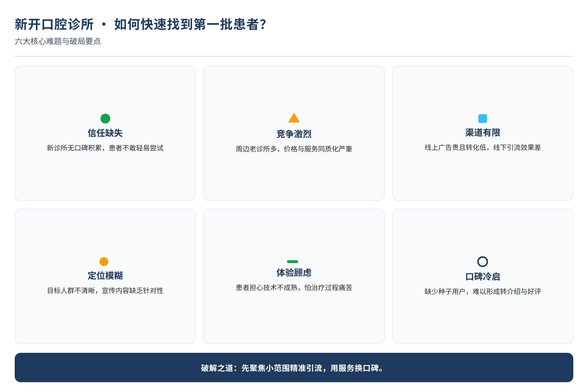Select the 竞争激烈 card heading
588x392 pixels.
pyautogui.click(x=294, y=134)
